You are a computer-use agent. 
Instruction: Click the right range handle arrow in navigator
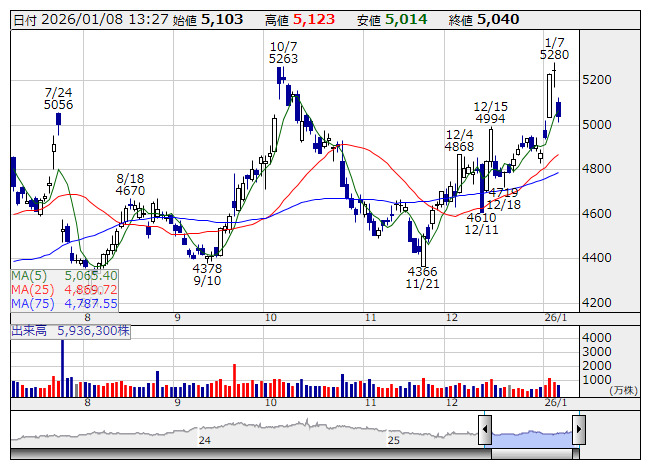point(578,431)
